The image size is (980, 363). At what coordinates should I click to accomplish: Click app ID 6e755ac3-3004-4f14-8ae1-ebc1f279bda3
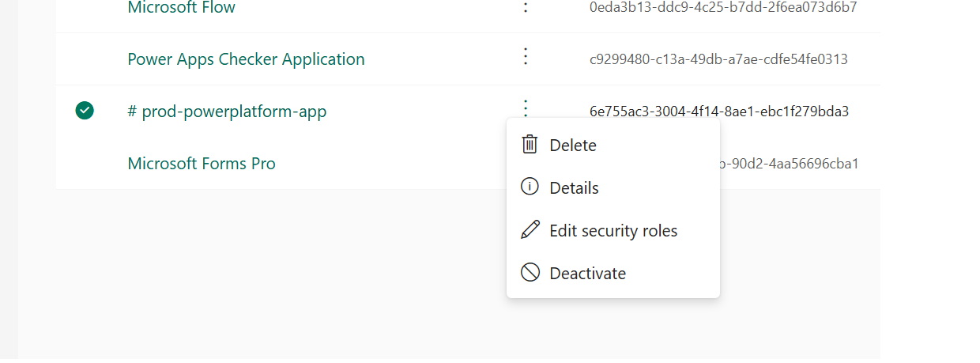tap(719, 112)
